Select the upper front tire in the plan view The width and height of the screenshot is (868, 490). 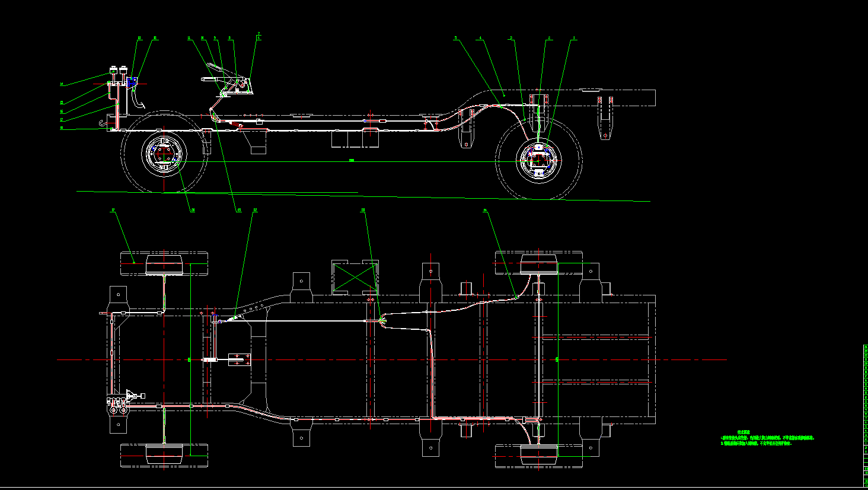click(x=164, y=264)
